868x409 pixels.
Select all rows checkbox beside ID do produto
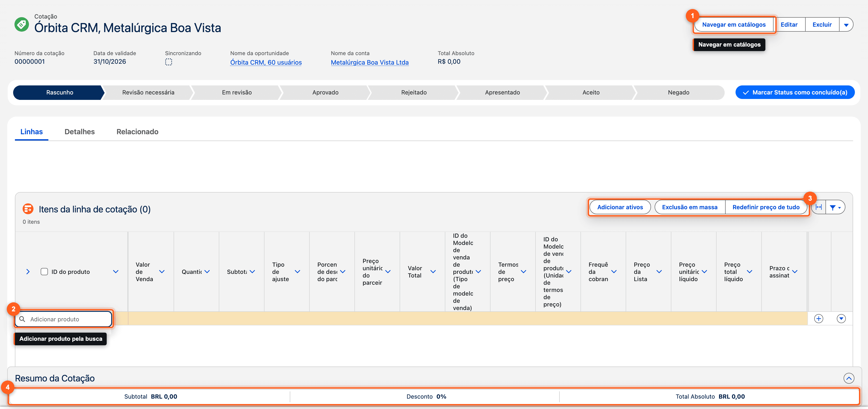click(x=44, y=272)
